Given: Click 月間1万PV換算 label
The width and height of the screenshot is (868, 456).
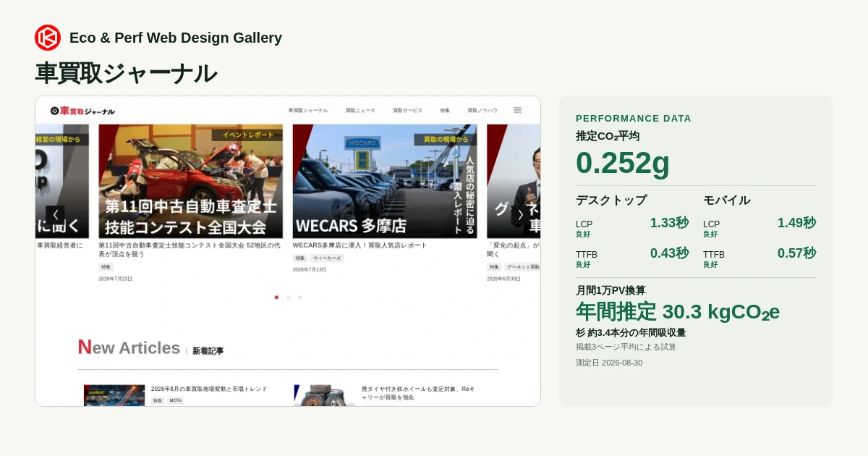Looking at the screenshot, I should tap(610, 290).
